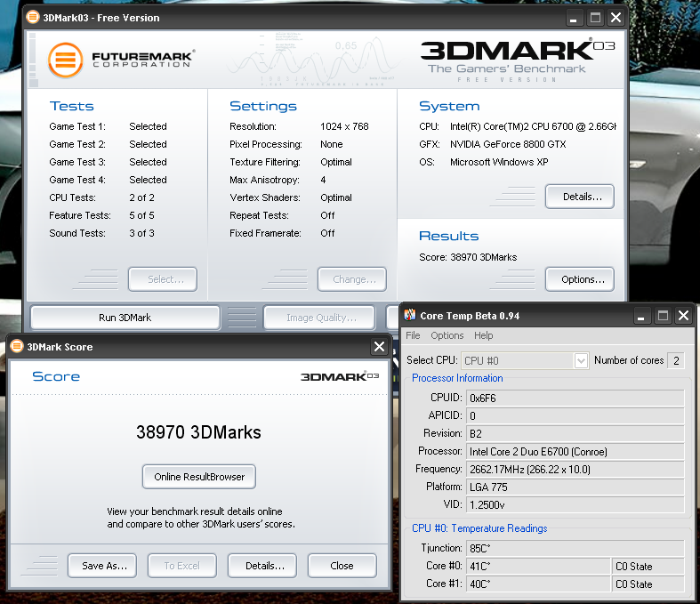Click the 38970 3DMarks score in the dialog
This screenshot has height=604, width=700.
[x=198, y=432]
